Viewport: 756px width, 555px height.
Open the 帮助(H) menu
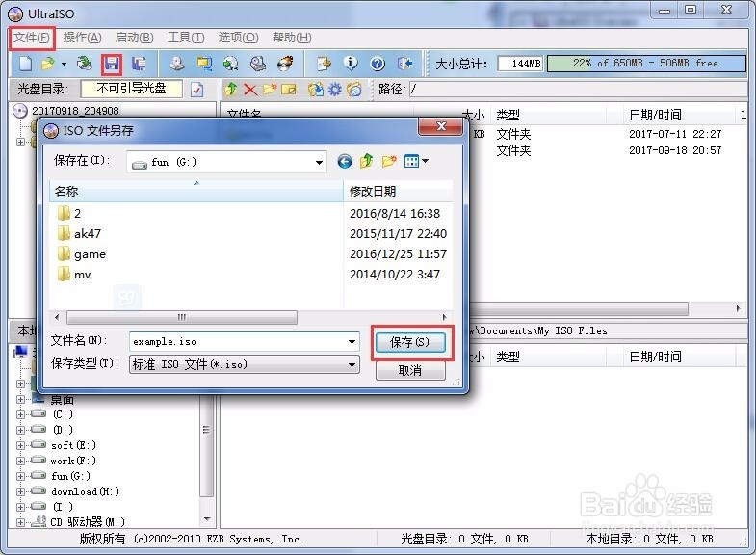292,38
